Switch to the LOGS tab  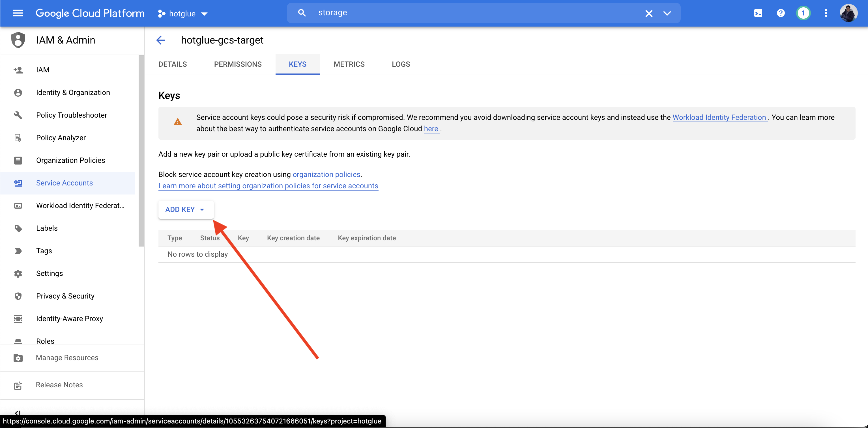[401, 64]
